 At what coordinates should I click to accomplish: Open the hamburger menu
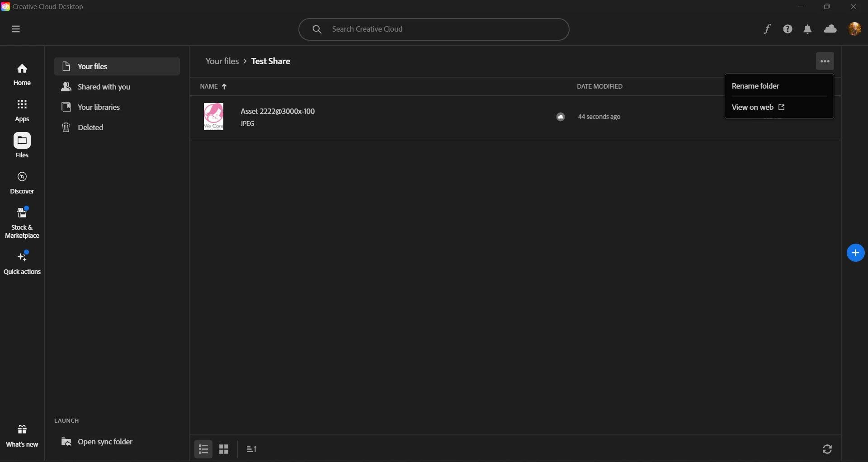16,29
